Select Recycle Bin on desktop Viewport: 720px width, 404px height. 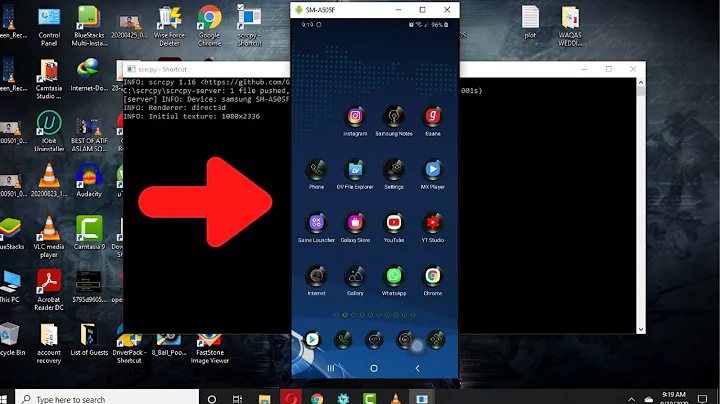(11, 340)
